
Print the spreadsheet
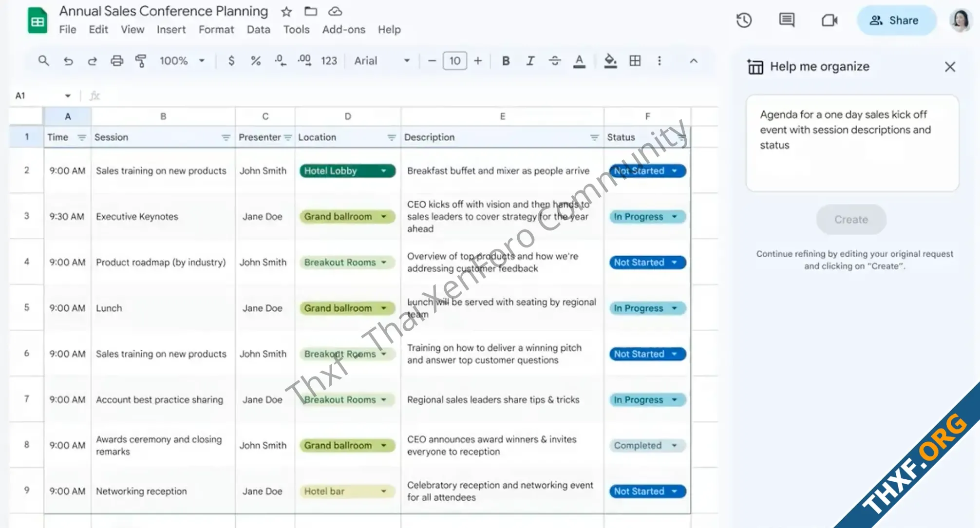117,61
